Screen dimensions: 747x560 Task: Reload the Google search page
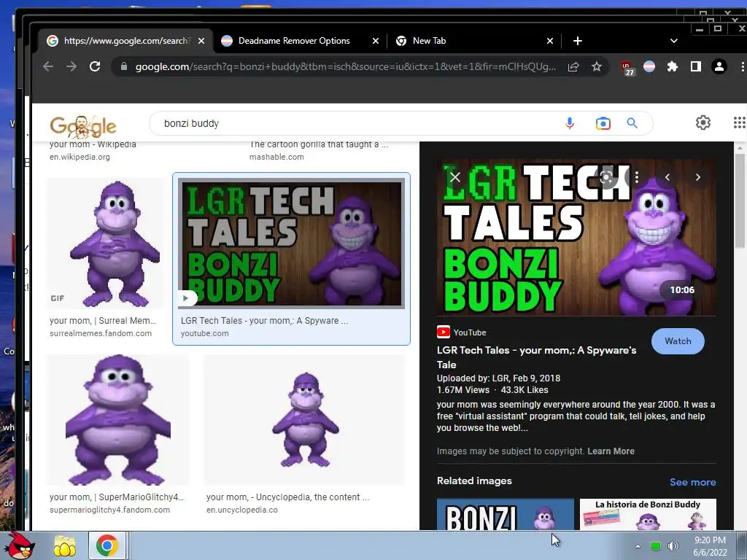pos(95,66)
